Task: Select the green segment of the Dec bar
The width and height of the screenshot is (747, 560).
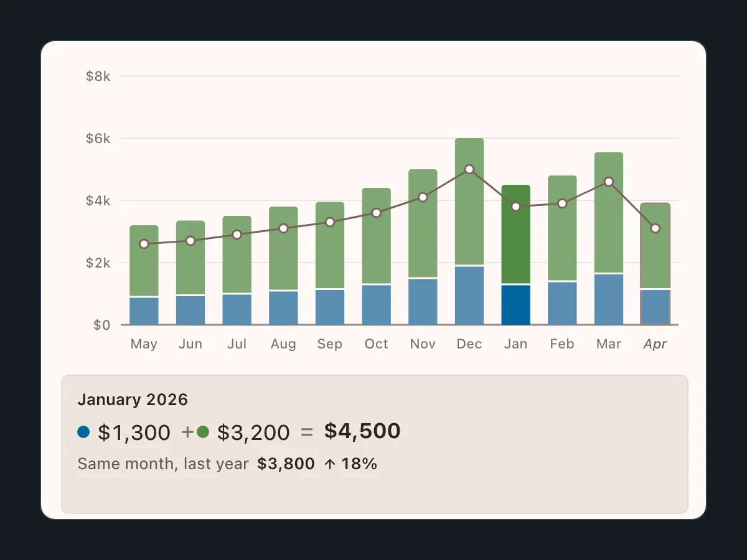Action: pyautogui.click(x=469, y=202)
